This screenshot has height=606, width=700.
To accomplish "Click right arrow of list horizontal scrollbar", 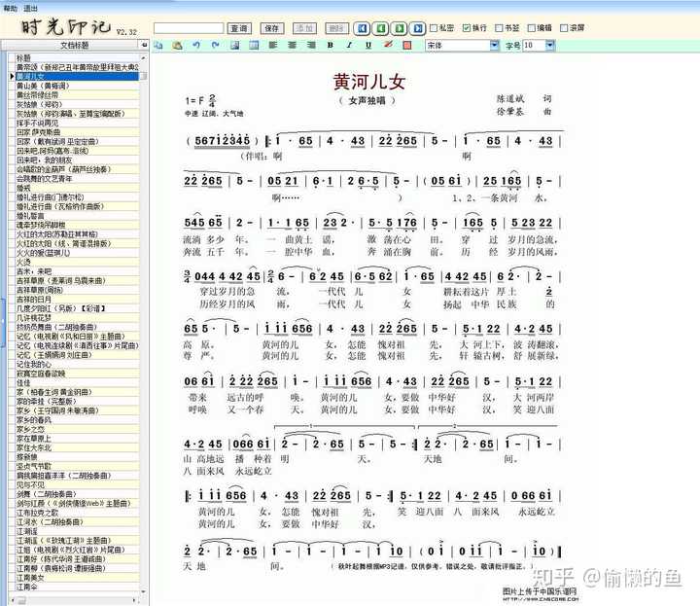I will (134, 600).
